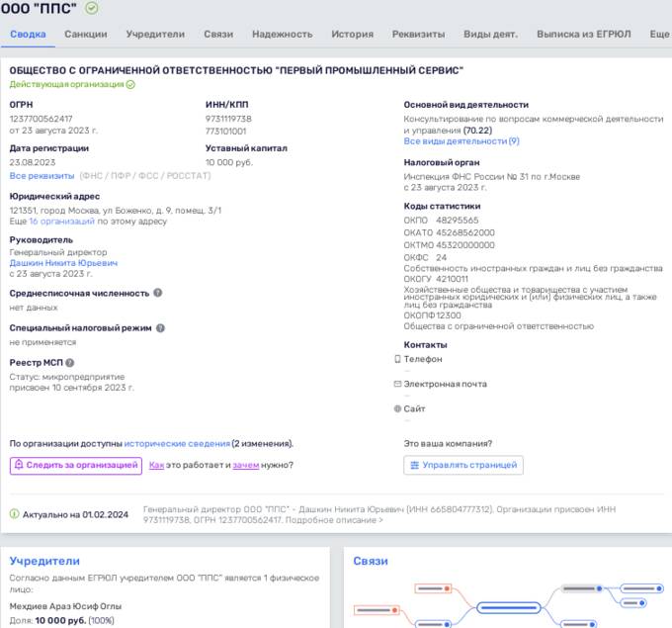672x628 pixels.
Task: Open the Санкции tab
Action: click(x=86, y=35)
